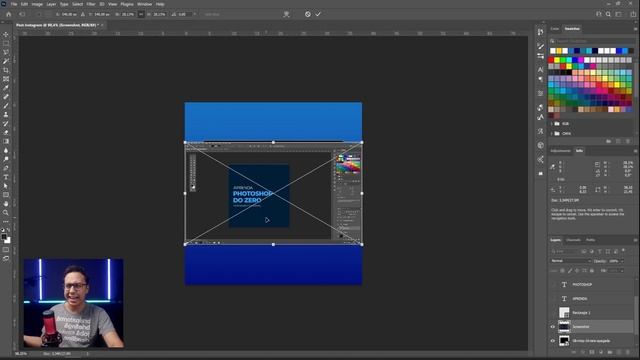
Task: Hide the Screenshot layer eye icon
Action: pyautogui.click(x=553, y=327)
